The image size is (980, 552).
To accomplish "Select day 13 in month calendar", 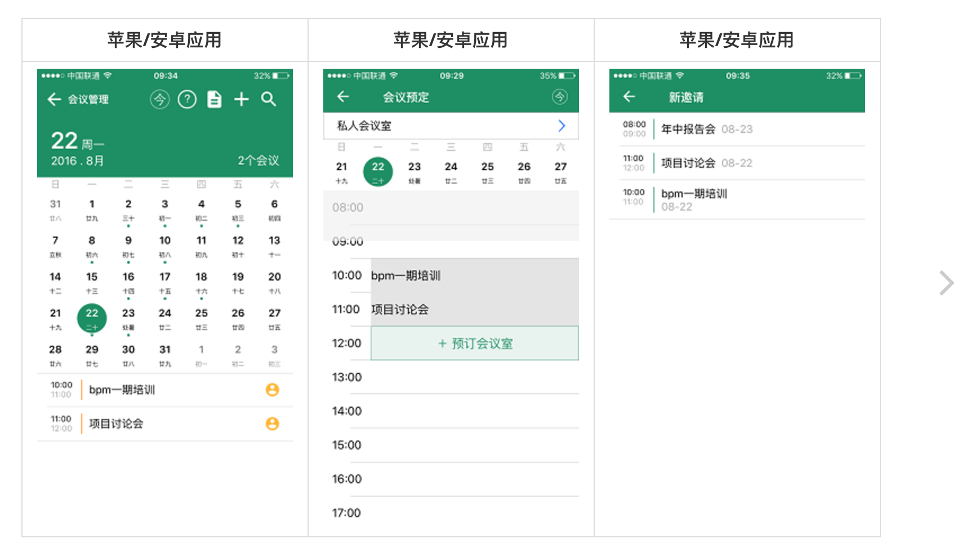I will click(x=274, y=246).
